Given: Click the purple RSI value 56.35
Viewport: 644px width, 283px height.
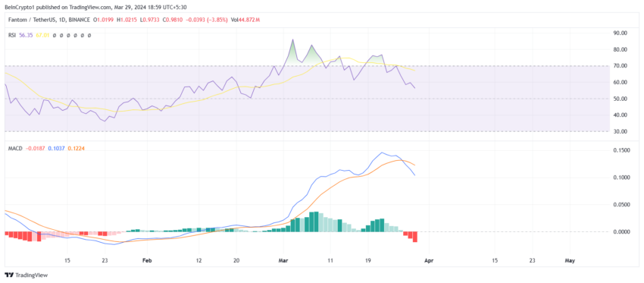Looking at the screenshot, I should tap(26, 36).
